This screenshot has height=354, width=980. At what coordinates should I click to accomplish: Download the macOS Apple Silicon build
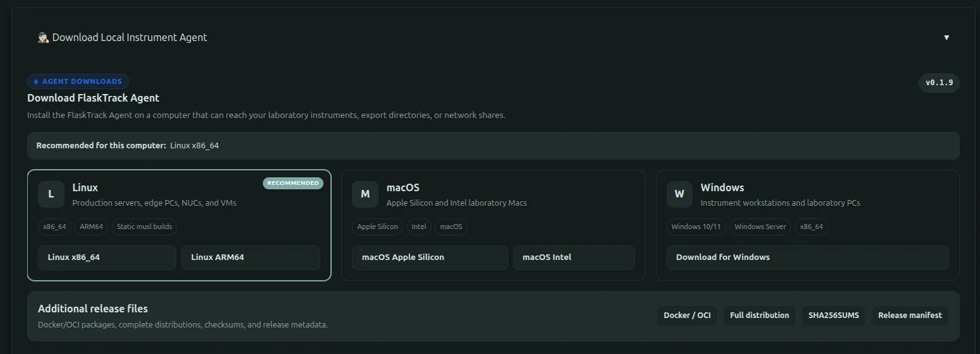click(x=430, y=257)
